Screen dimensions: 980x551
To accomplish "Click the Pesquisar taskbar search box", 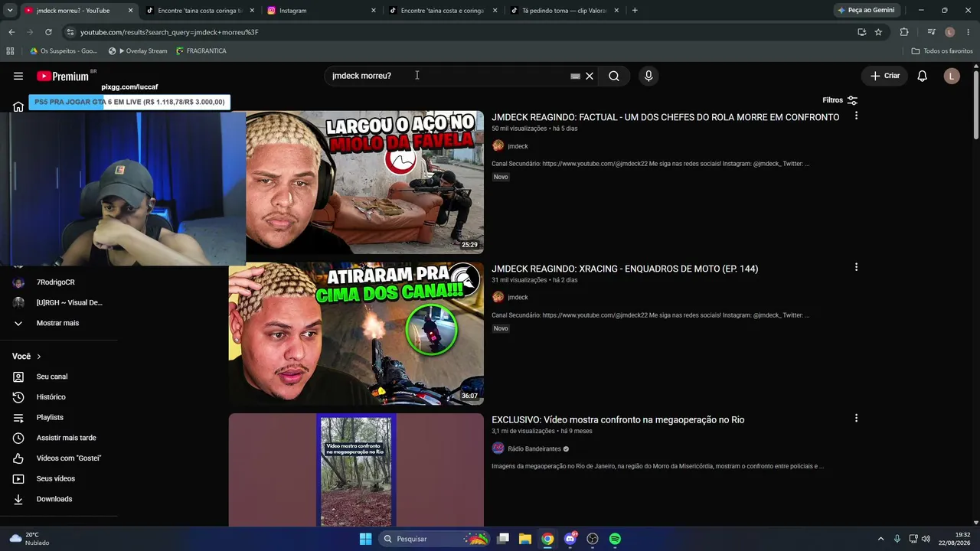I will click(x=434, y=539).
